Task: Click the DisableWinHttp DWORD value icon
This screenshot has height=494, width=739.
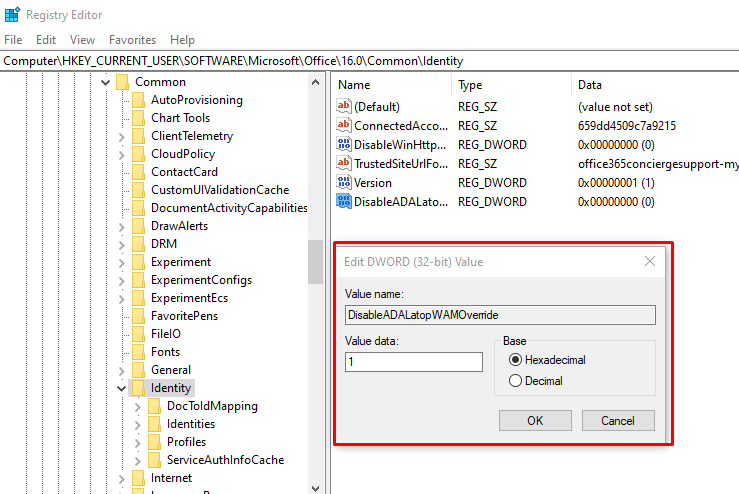Action: tap(344, 145)
